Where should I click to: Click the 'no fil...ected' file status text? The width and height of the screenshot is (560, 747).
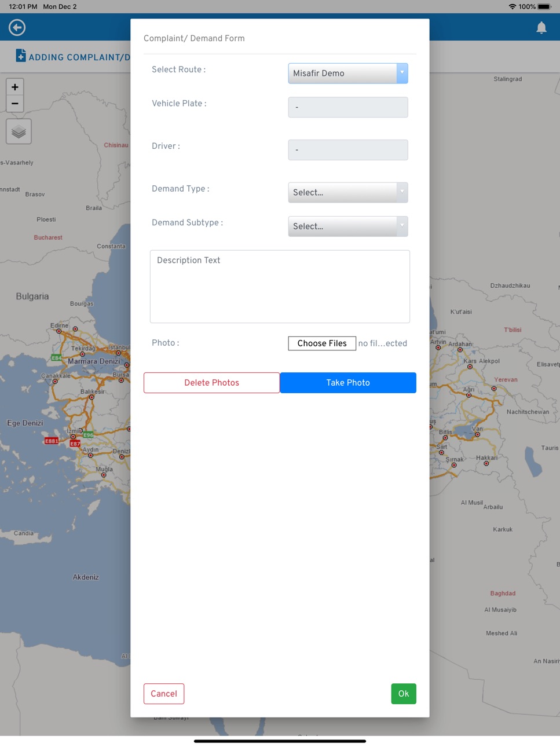382,343
